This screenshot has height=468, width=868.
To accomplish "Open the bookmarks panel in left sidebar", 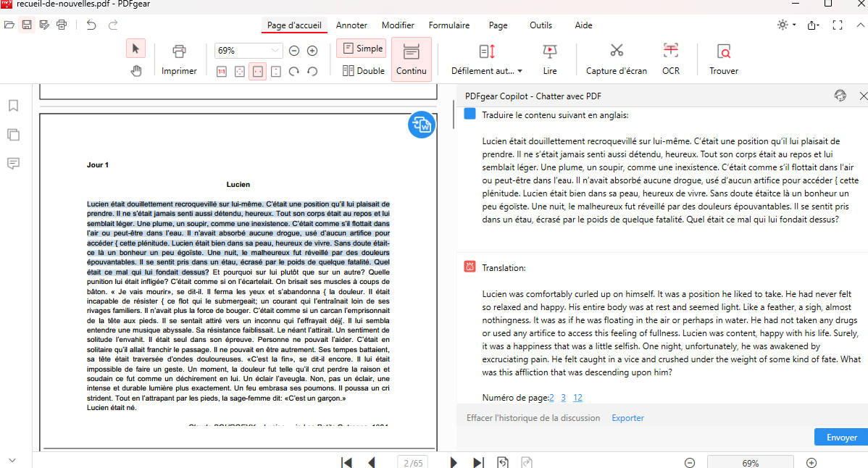I will tap(12, 106).
